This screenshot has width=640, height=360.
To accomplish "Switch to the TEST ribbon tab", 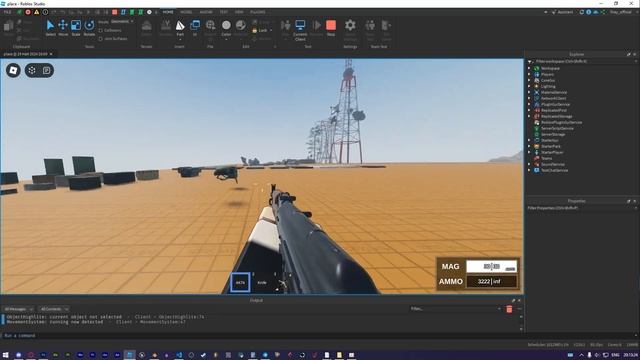I will click(224, 12).
